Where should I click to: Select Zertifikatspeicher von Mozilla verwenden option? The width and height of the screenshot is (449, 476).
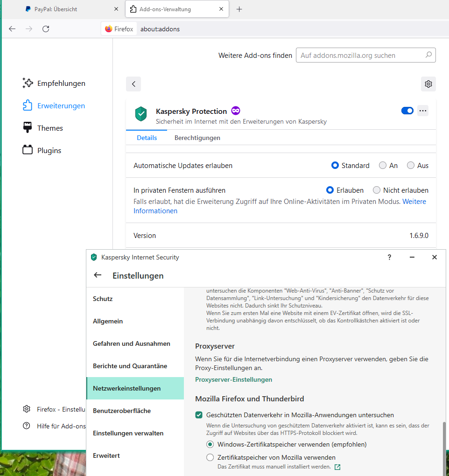[210, 457]
